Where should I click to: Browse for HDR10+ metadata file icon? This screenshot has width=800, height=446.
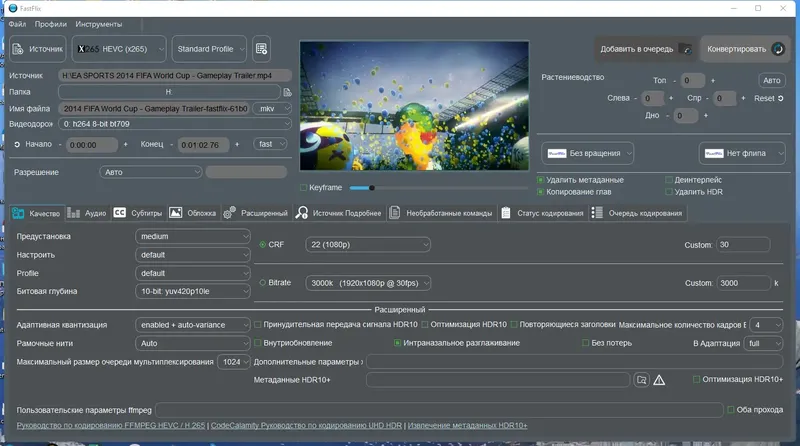coord(641,380)
